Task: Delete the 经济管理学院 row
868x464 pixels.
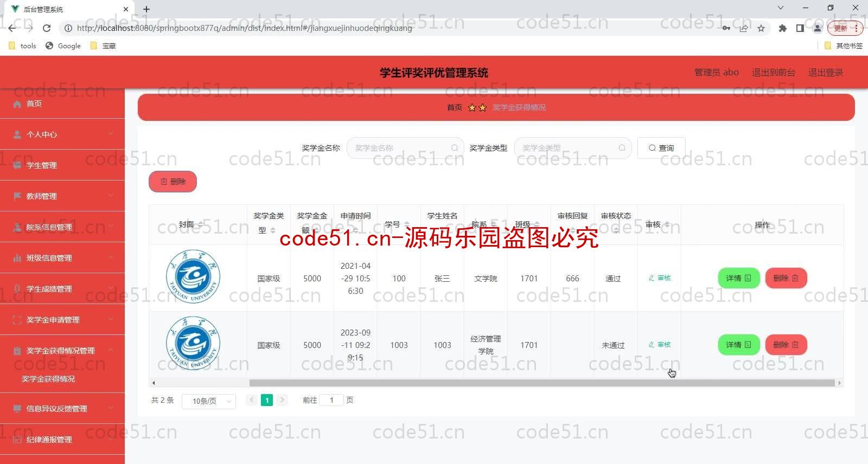Action: 786,345
